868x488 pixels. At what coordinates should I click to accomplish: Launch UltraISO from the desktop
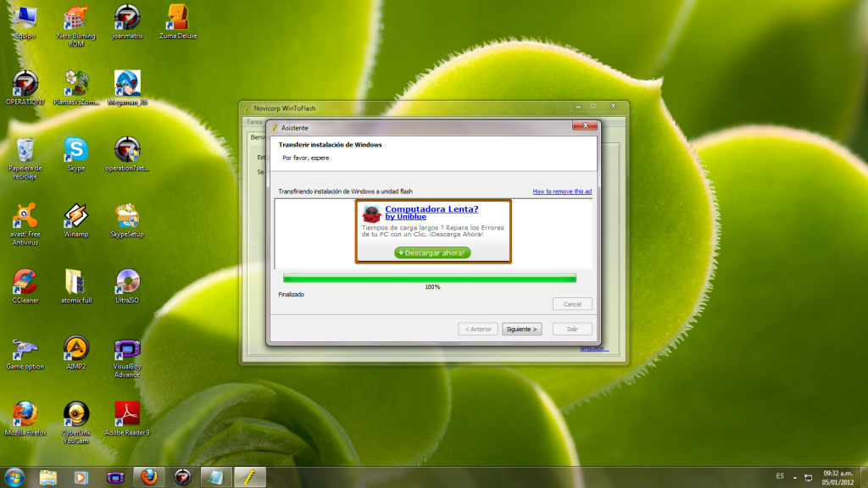pos(127,286)
